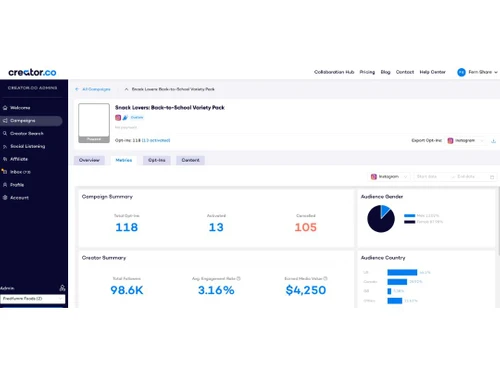The width and height of the screenshot is (500, 375).
Task: Click the creator.co logo
Action: pyautogui.click(x=32, y=72)
